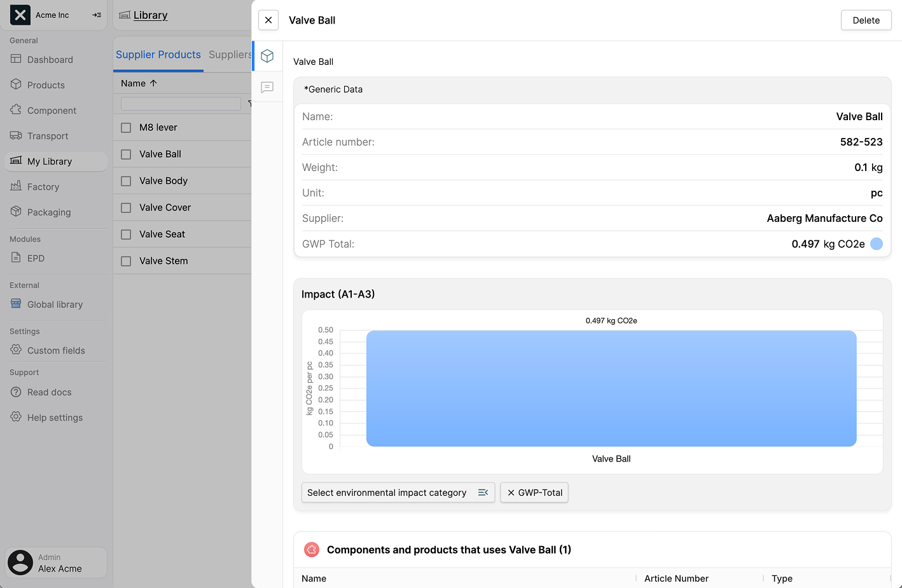
Task: Click the red components puzzle icon
Action: click(x=312, y=549)
